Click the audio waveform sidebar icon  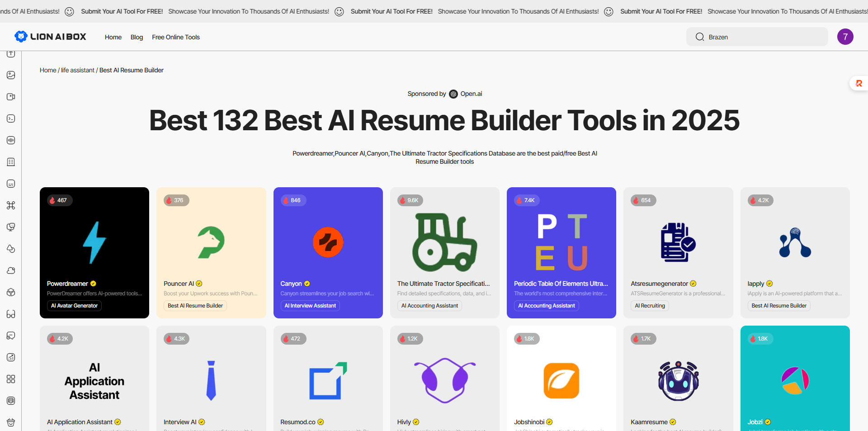[11, 140]
